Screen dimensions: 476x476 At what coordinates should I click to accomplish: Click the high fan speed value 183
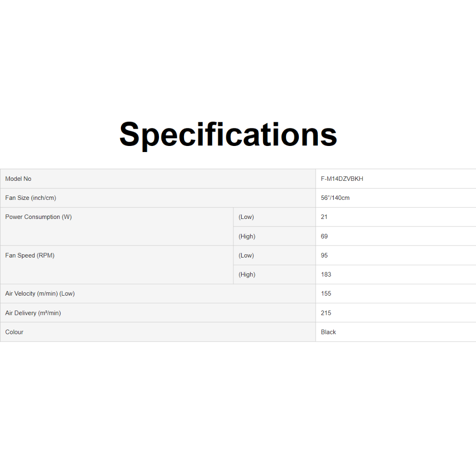[x=326, y=275]
